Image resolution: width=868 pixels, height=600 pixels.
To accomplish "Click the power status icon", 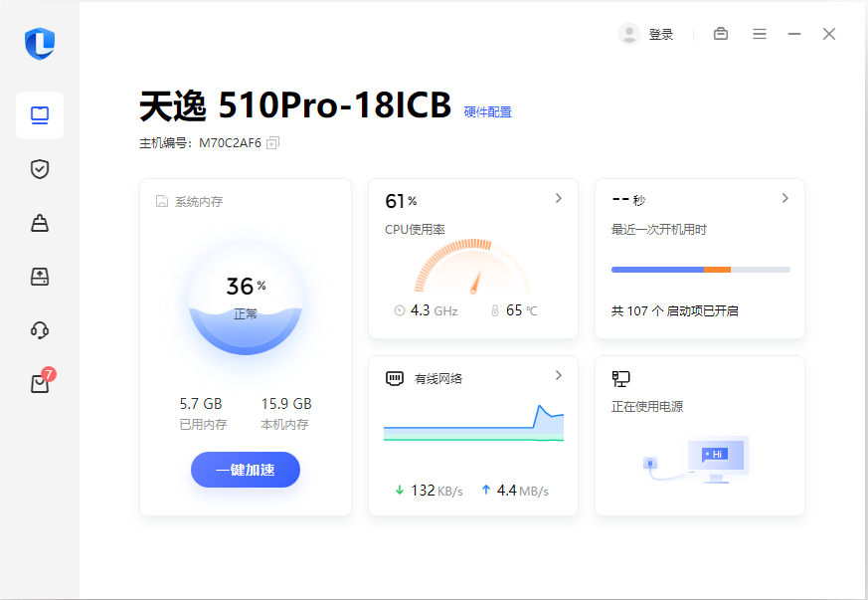I will point(620,378).
